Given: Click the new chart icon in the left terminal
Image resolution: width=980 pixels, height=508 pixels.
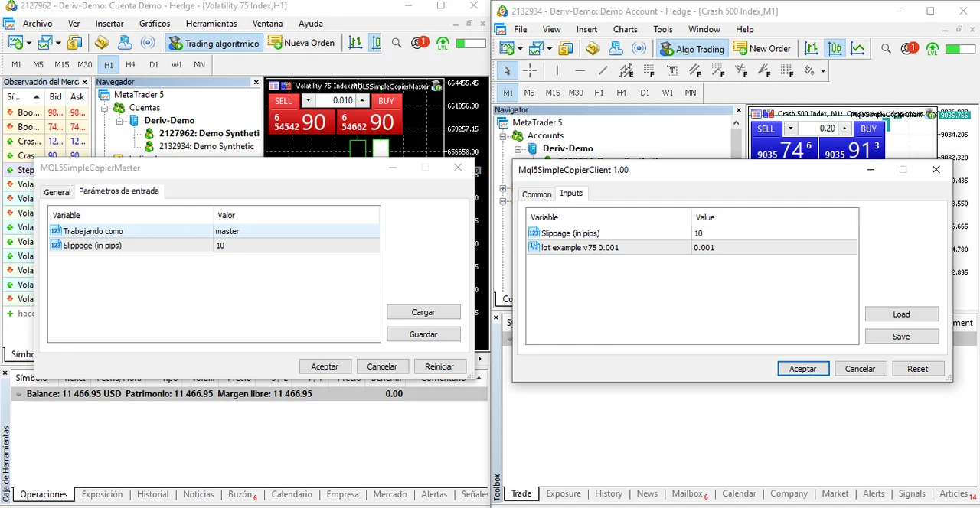Looking at the screenshot, I should coord(15,43).
